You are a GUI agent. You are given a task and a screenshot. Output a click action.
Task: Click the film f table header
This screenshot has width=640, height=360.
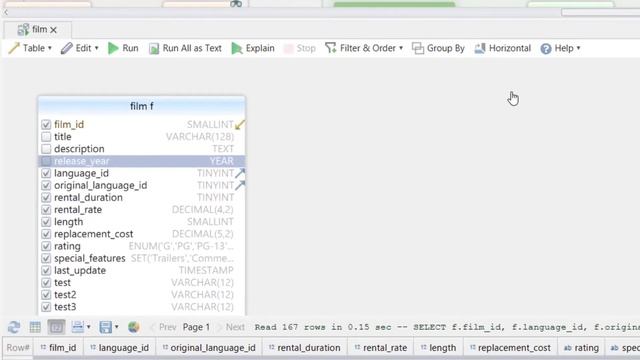click(x=142, y=106)
